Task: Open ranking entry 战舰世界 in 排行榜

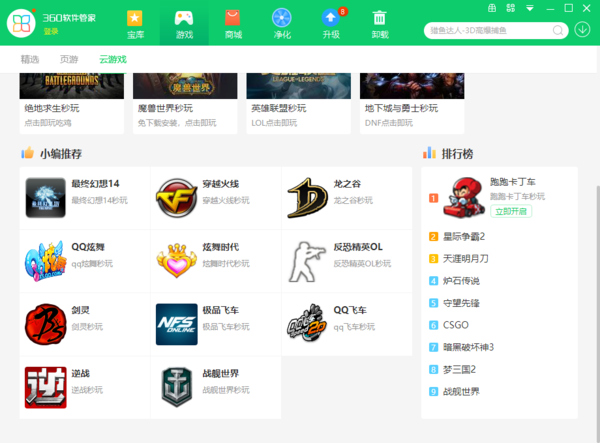Action: 461,391
